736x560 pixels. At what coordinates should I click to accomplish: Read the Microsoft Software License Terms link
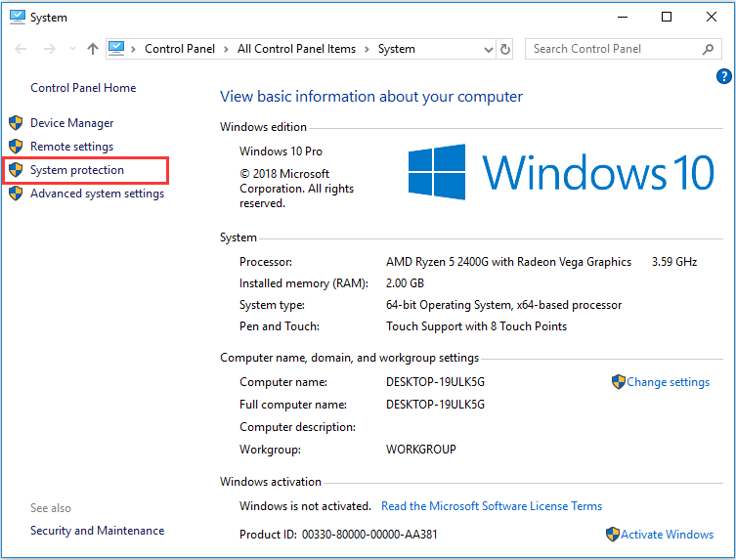[492, 506]
